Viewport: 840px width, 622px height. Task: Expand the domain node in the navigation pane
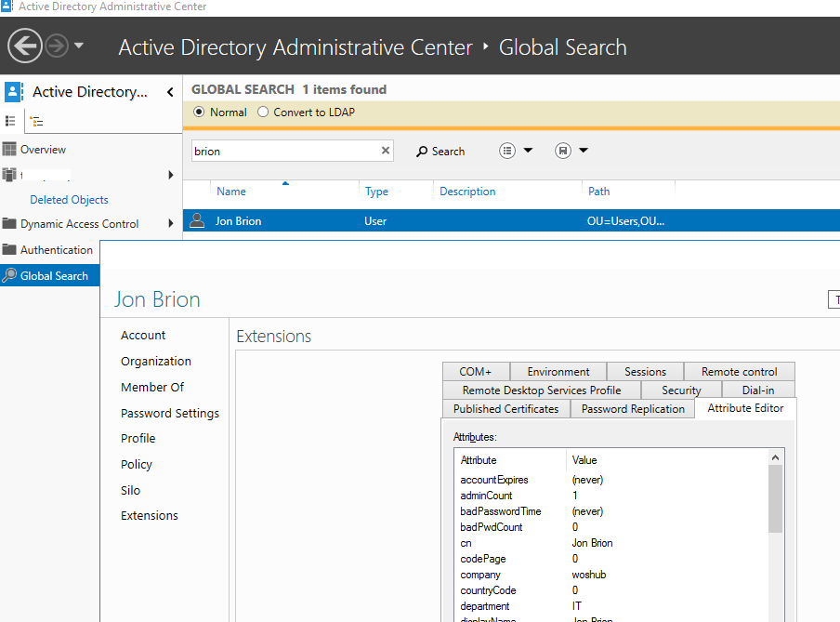[171, 174]
